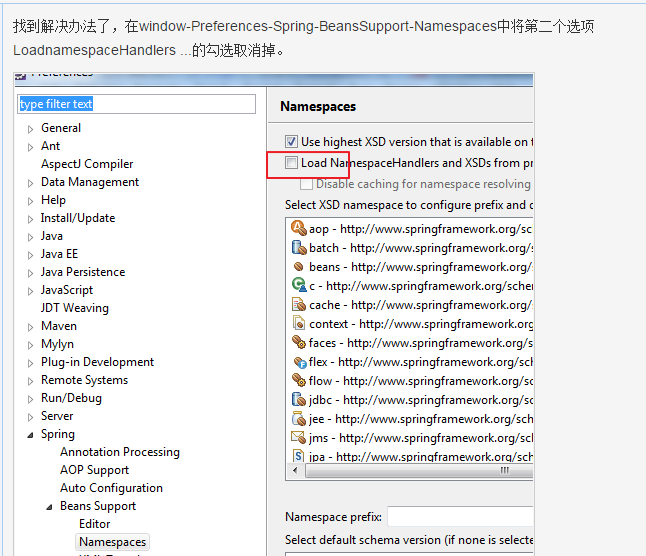Expand the Run/Debug node
This screenshot has width=646, height=556.
[x=30, y=399]
